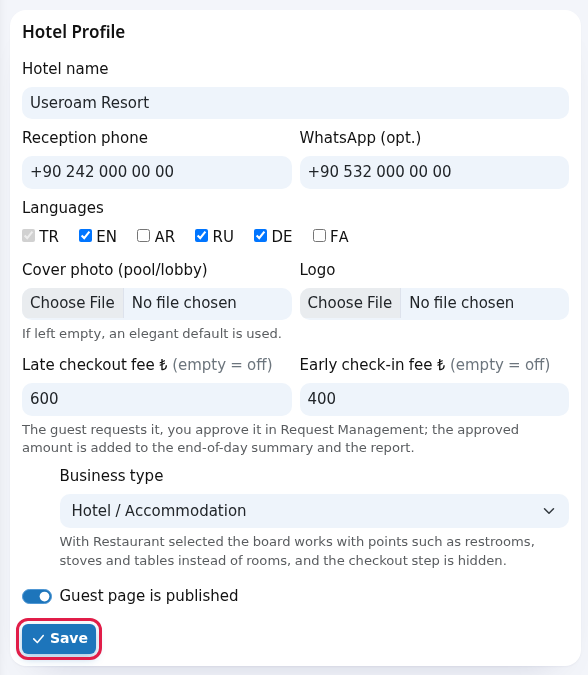Toggle the Guest page is published switch
Viewport: 588px width, 675px height.
coord(37,596)
